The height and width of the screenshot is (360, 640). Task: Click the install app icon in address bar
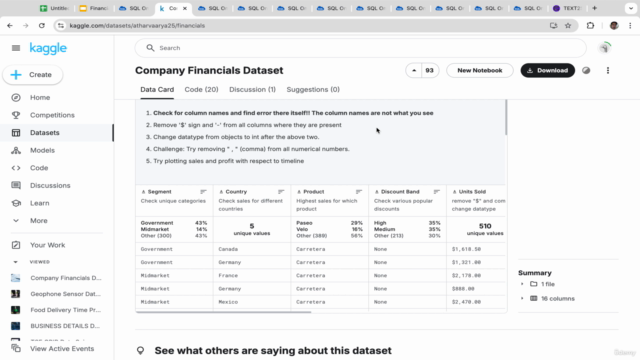point(553,25)
